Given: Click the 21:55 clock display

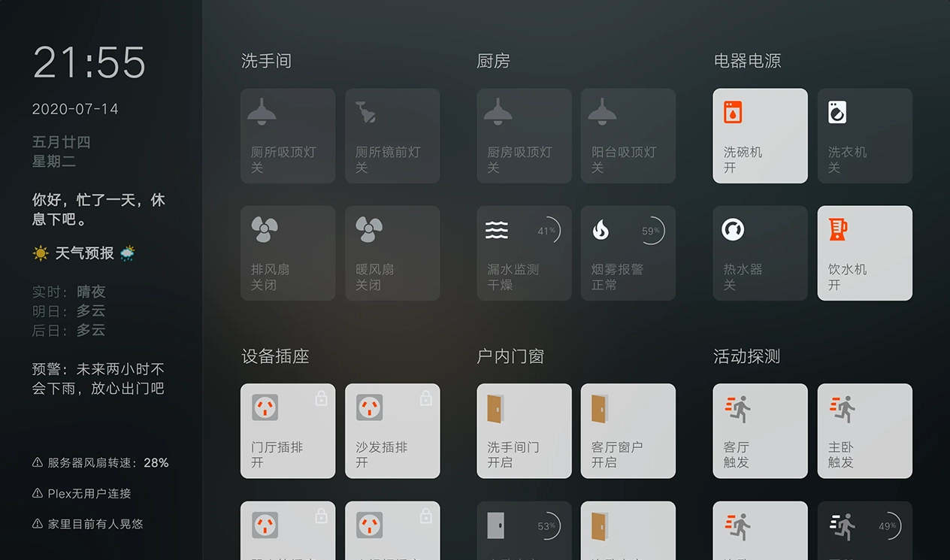Looking at the screenshot, I should coord(89,62).
